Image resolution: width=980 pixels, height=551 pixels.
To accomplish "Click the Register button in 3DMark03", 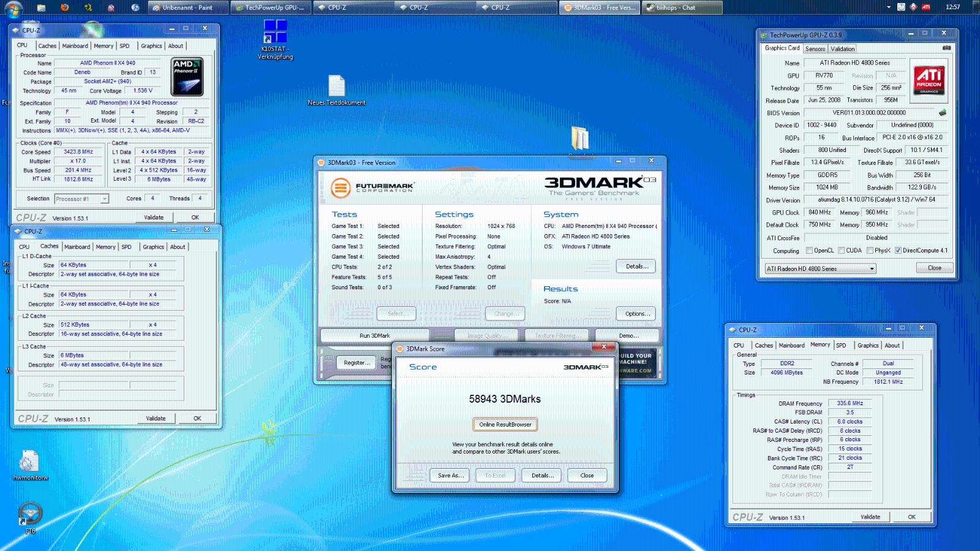I will [357, 363].
